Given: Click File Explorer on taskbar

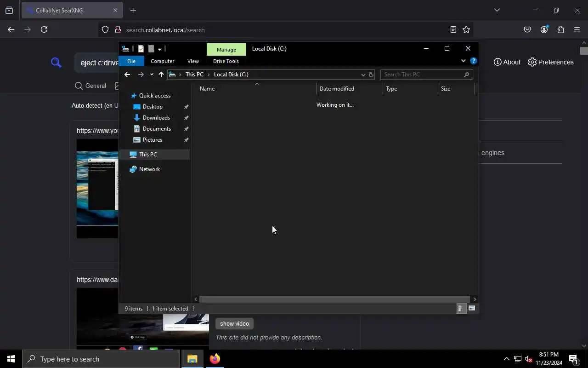Looking at the screenshot, I should [192, 359].
